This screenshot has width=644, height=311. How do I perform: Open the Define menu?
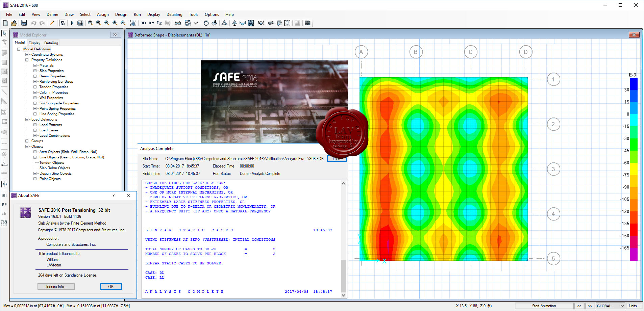pos(52,15)
